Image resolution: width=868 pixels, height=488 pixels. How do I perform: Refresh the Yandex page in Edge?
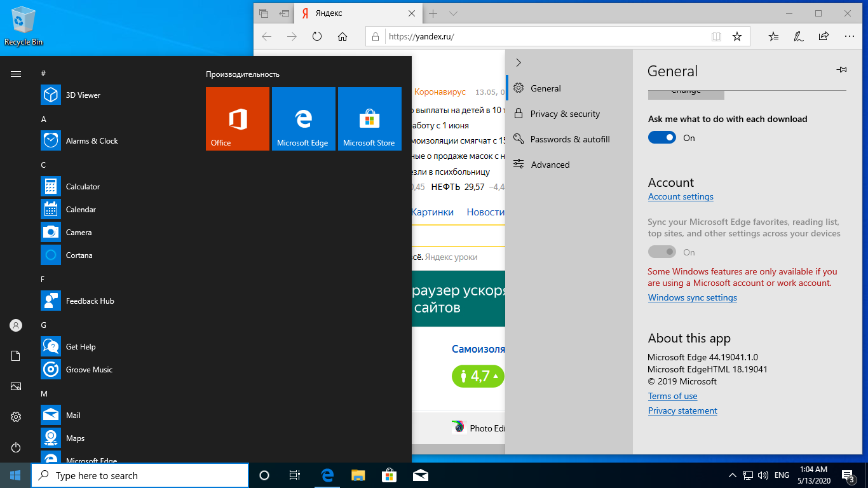(317, 37)
